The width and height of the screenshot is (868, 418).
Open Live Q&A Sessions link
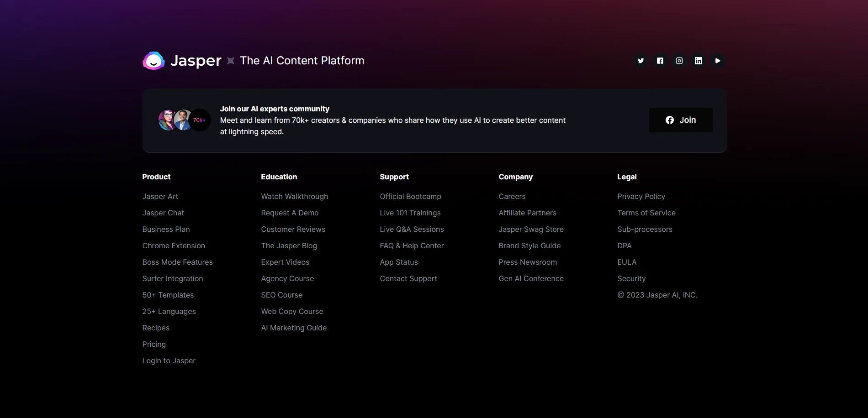coord(412,229)
